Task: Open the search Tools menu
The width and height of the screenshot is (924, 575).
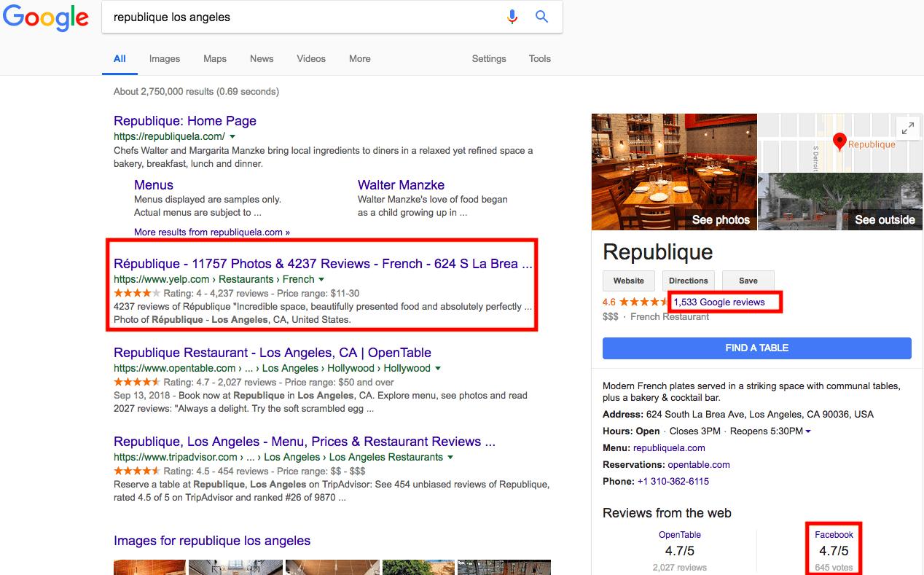Action: click(540, 59)
